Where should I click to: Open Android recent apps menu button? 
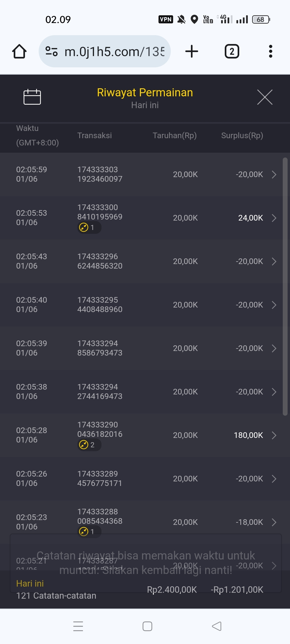pos(78,626)
